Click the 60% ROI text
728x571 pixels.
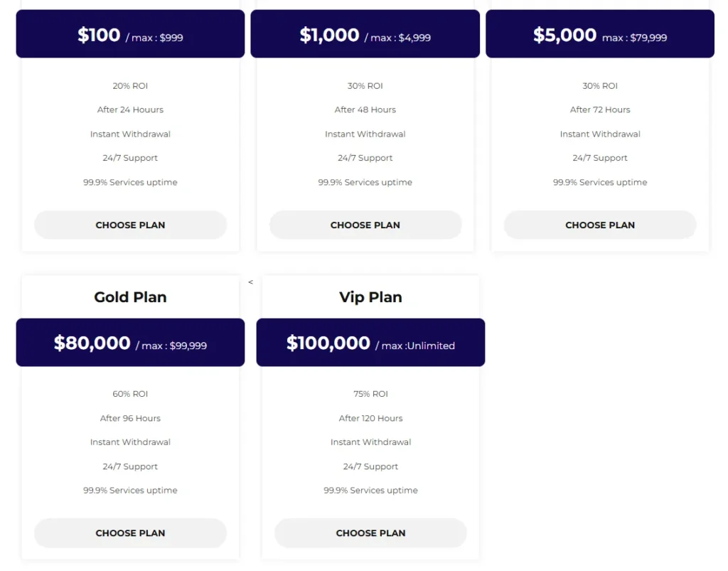[x=130, y=394]
